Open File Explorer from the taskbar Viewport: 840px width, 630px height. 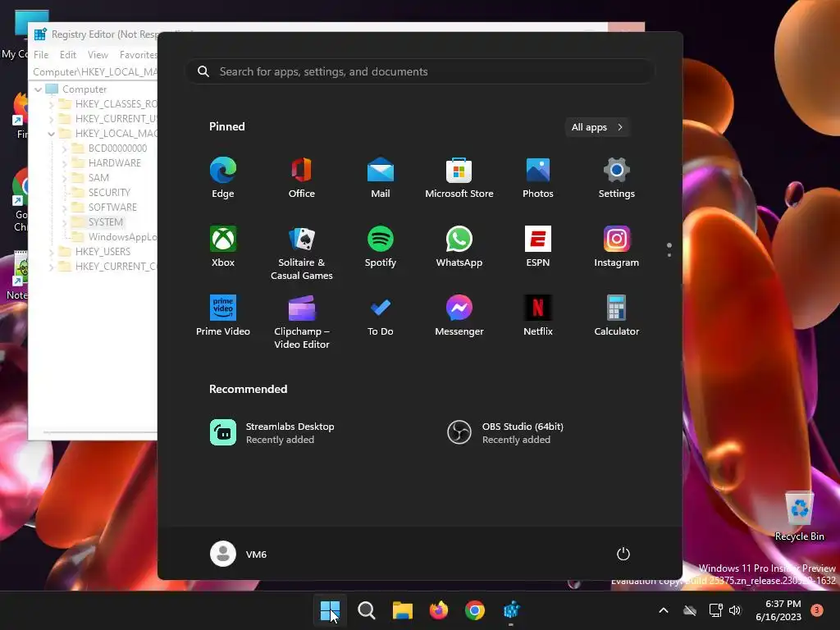coord(402,610)
